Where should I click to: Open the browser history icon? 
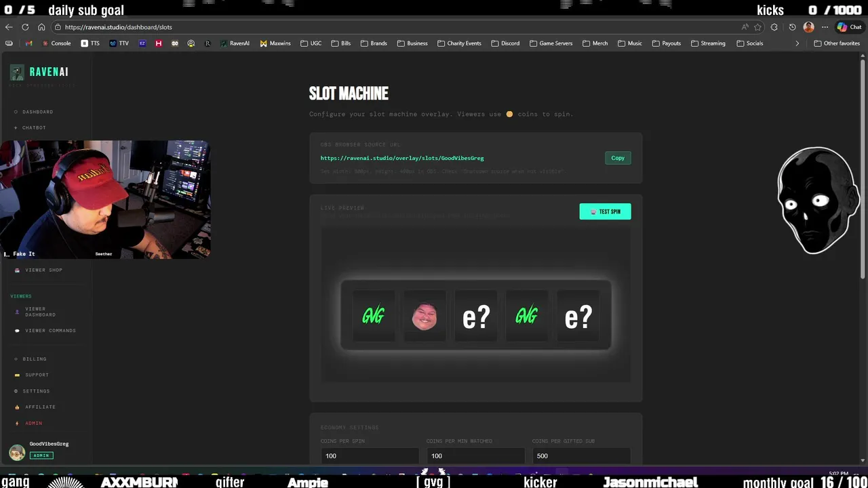point(792,27)
